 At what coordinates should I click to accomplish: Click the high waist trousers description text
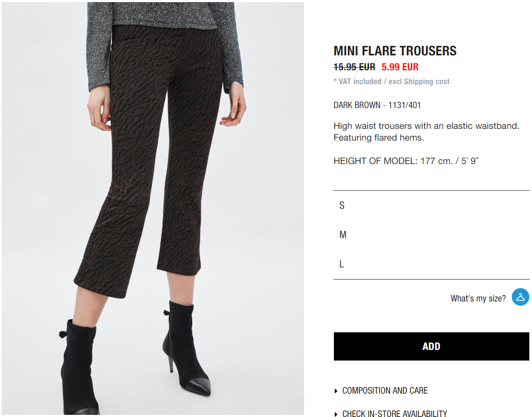pos(426,132)
